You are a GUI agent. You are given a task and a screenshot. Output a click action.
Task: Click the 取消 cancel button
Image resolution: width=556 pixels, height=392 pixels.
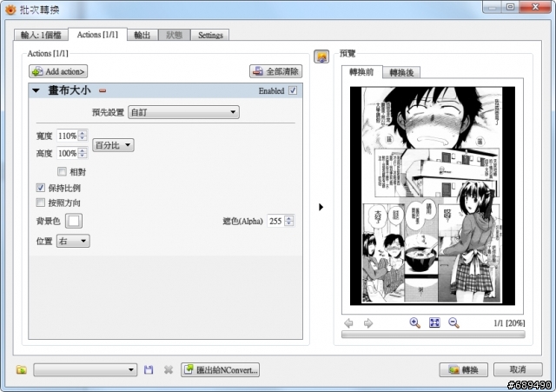(518, 369)
